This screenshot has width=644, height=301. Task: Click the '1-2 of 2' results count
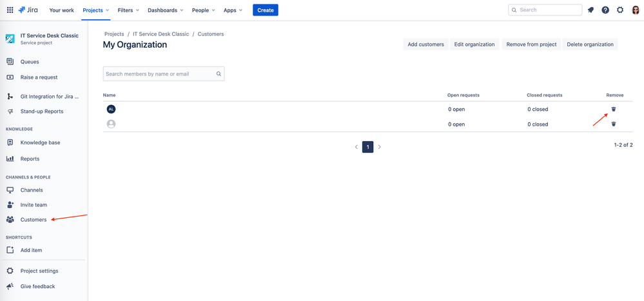[623, 145]
